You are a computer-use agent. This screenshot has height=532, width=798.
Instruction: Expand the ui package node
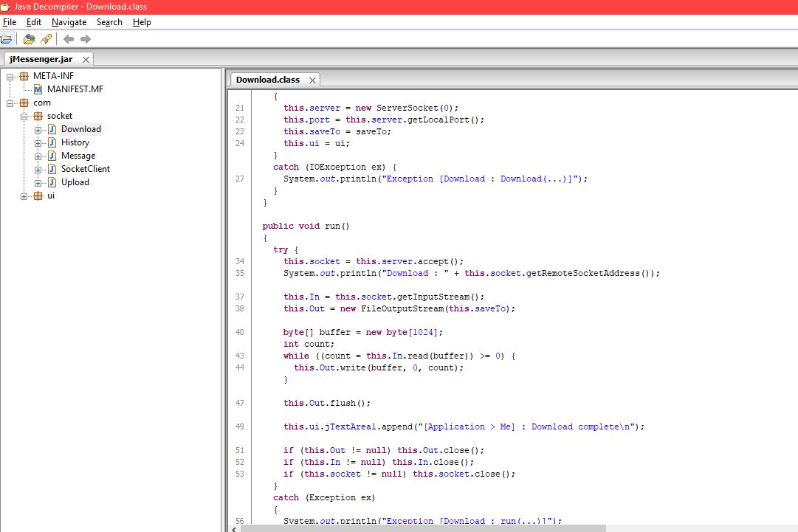point(24,196)
